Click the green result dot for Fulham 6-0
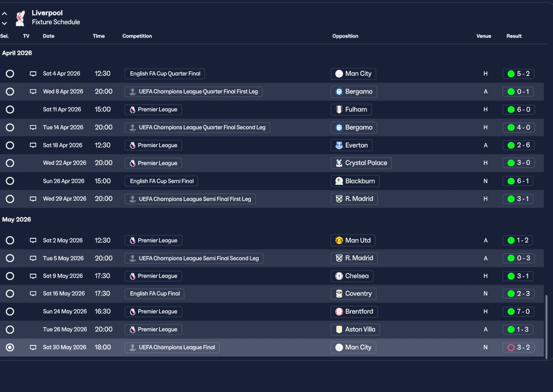 click(x=511, y=110)
